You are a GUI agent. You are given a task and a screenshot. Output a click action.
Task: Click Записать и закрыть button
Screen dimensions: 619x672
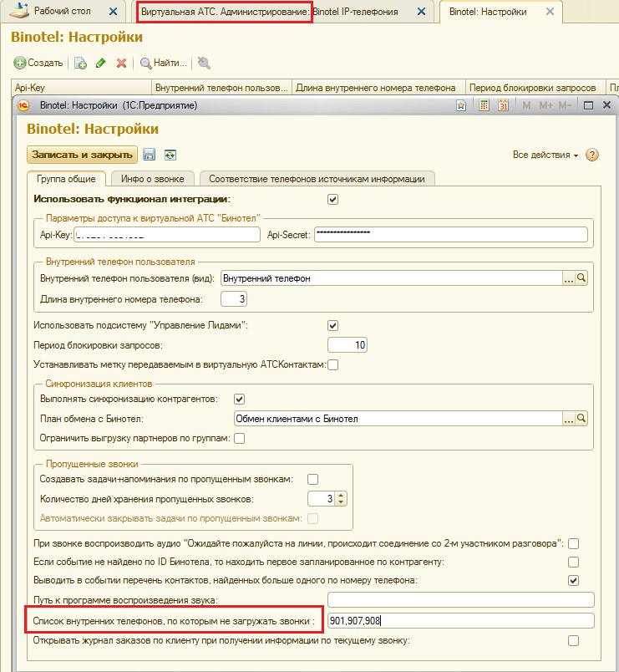(x=82, y=155)
